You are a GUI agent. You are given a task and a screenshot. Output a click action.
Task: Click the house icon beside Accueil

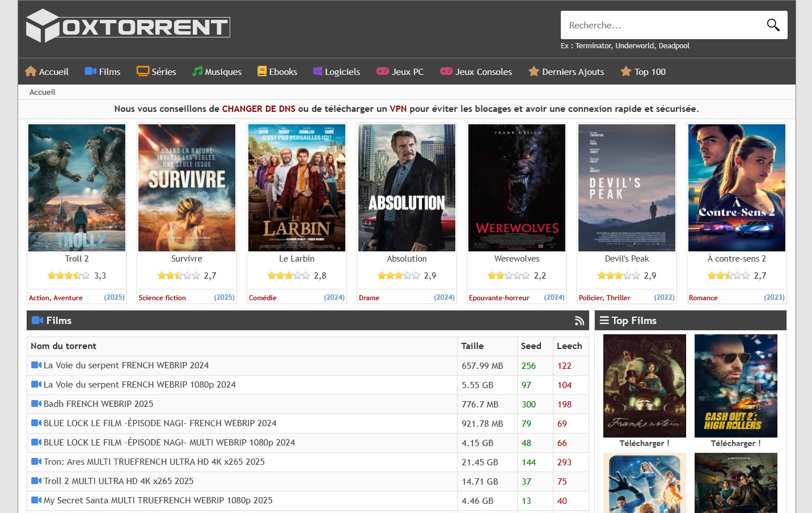[x=31, y=72]
